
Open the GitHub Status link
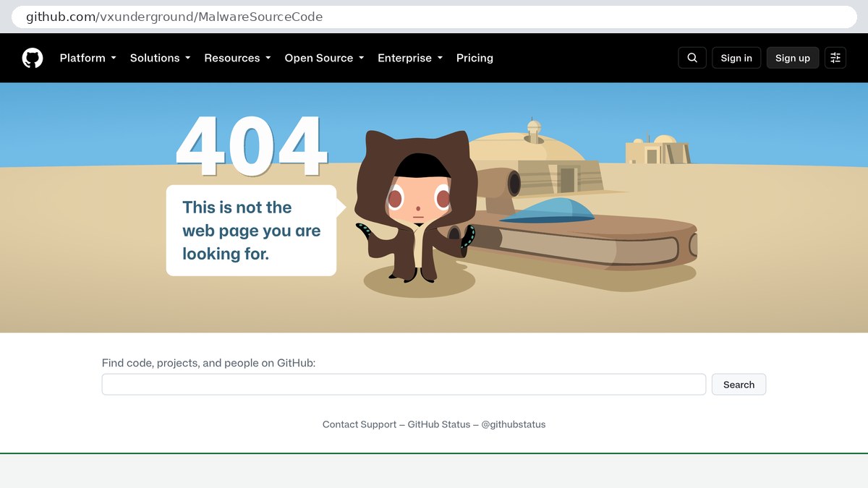tap(439, 424)
